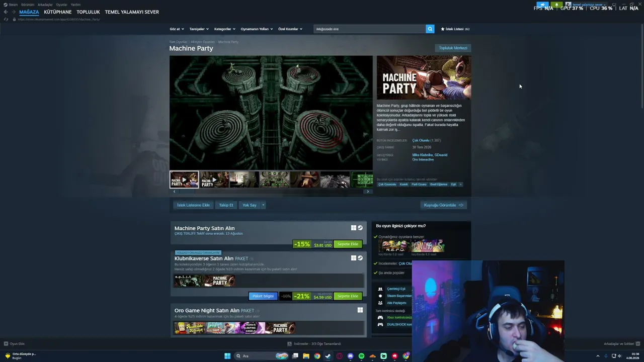Viewport: 644px width, 362px height.
Task: Go back with the Steam back arrow
Action: tap(6, 12)
